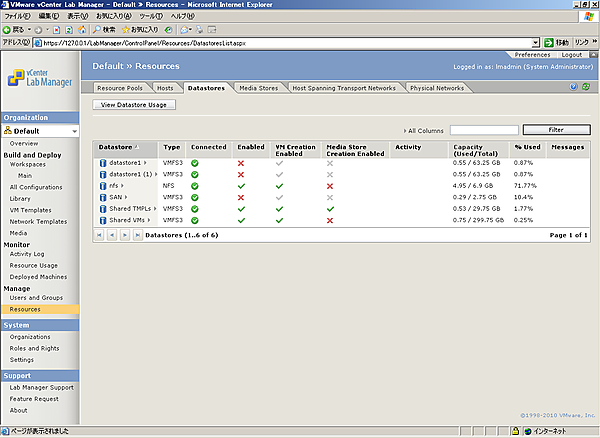Click the filter text input field

coord(484,130)
